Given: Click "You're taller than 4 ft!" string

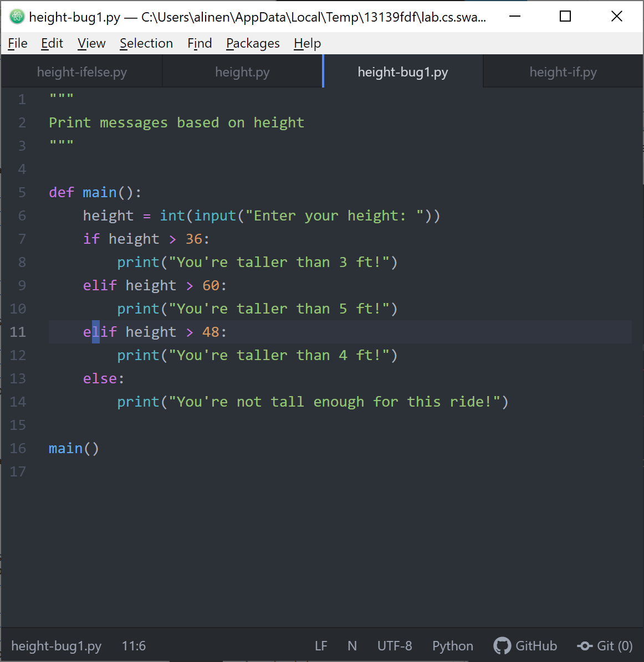Looking at the screenshot, I should click(x=279, y=355).
